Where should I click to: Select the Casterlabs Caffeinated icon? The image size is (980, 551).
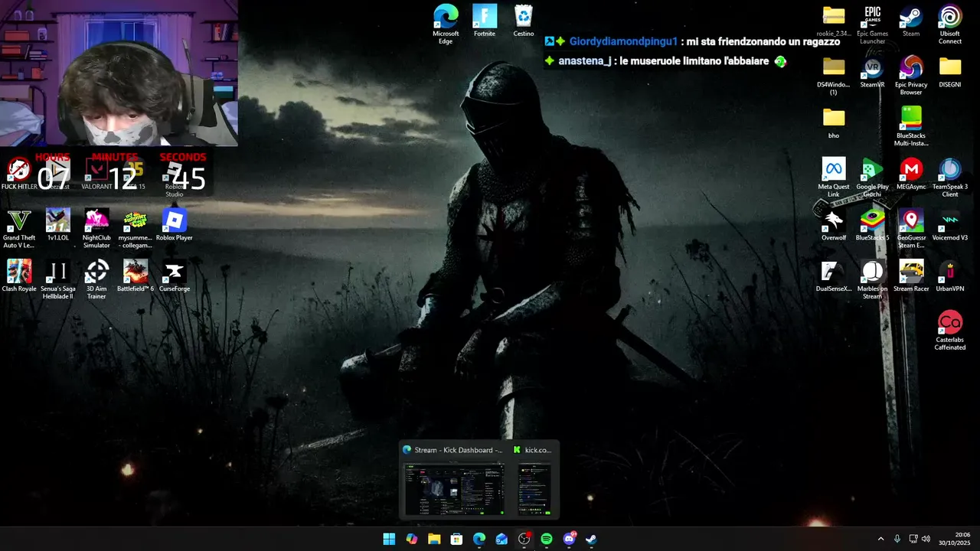pyautogui.click(x=950, y=330)
